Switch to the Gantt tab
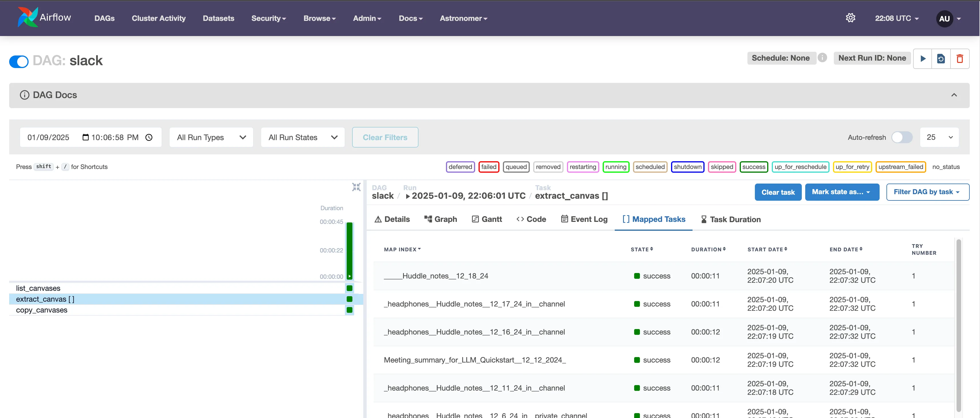This screenshot has width=980, height=418. point(487,220)
